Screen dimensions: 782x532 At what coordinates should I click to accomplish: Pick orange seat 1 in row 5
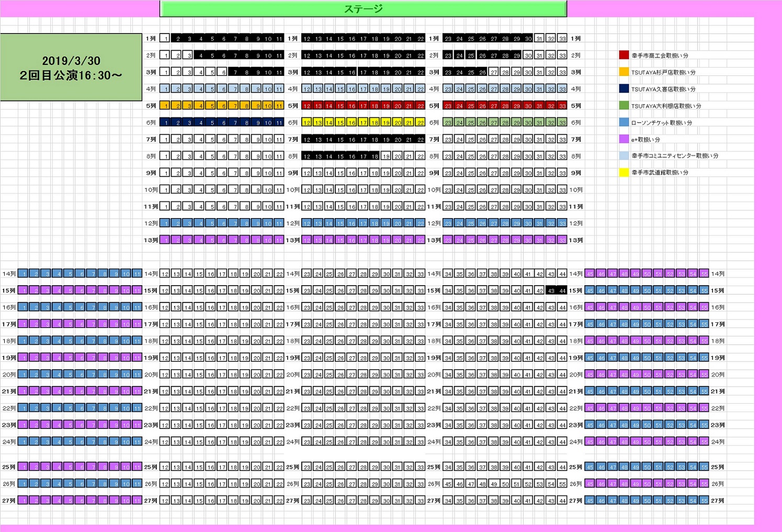pos(165,106)
